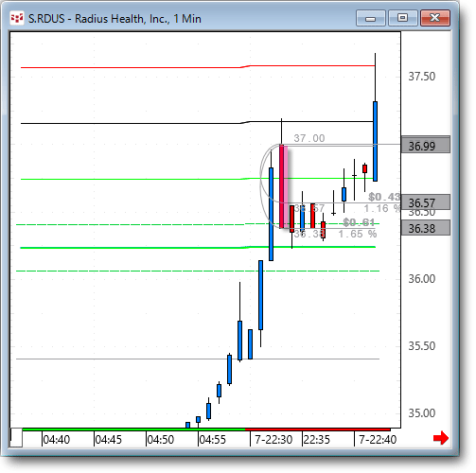
Task: Click the 37.50 price axis label
Action: tap(422, 77)
